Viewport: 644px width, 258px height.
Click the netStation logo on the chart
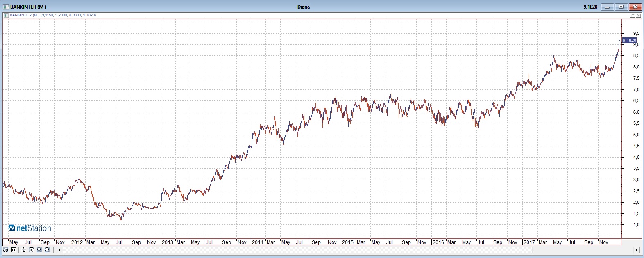pos(30,228)
